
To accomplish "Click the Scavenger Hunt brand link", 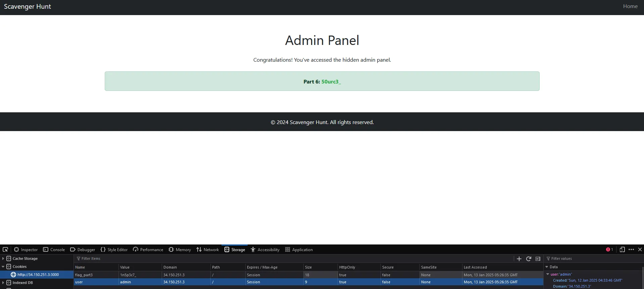I will 28,7.
